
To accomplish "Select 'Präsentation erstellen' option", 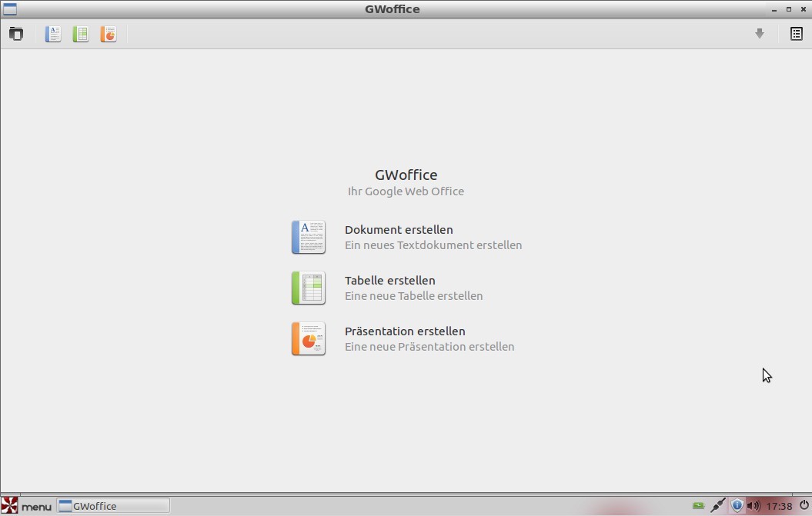I will [x=405, y=331].
